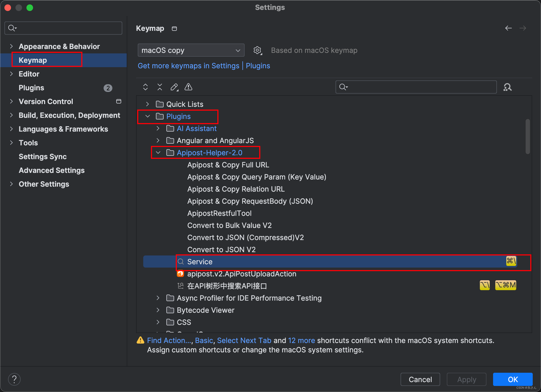
Task: Click the Quick Lists folder icon
Action: click(x=160, y=104)
